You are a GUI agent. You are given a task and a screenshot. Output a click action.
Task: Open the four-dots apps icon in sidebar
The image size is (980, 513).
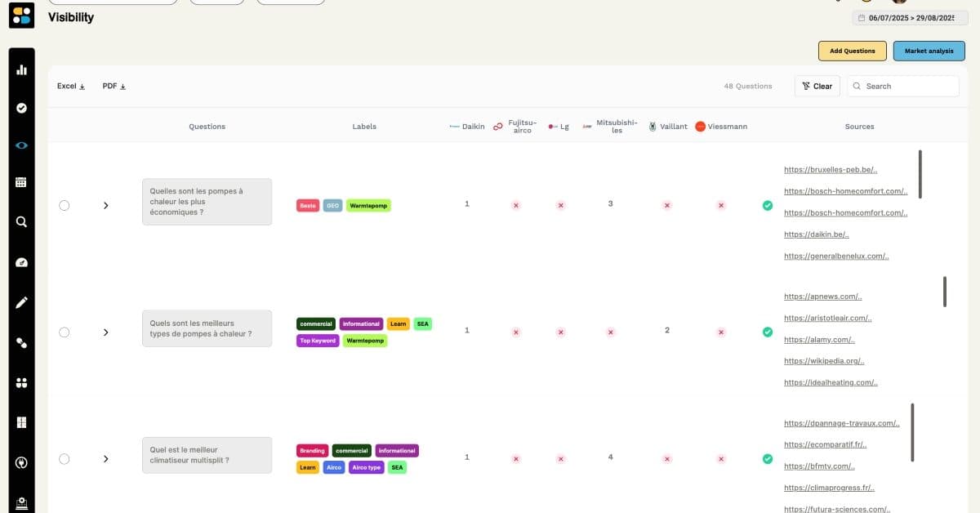[x=22, y=382]
